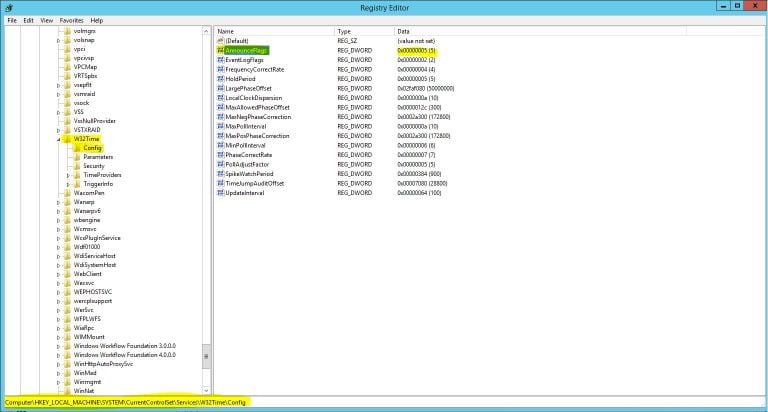Click the PollAdjustFactor value icon
The image size is (768, 412).
[220, 165]
